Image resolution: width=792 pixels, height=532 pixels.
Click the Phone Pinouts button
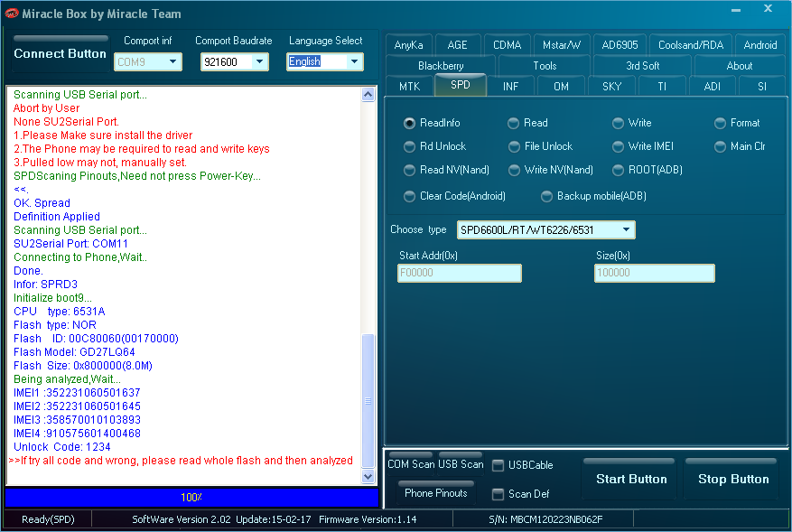436,492
